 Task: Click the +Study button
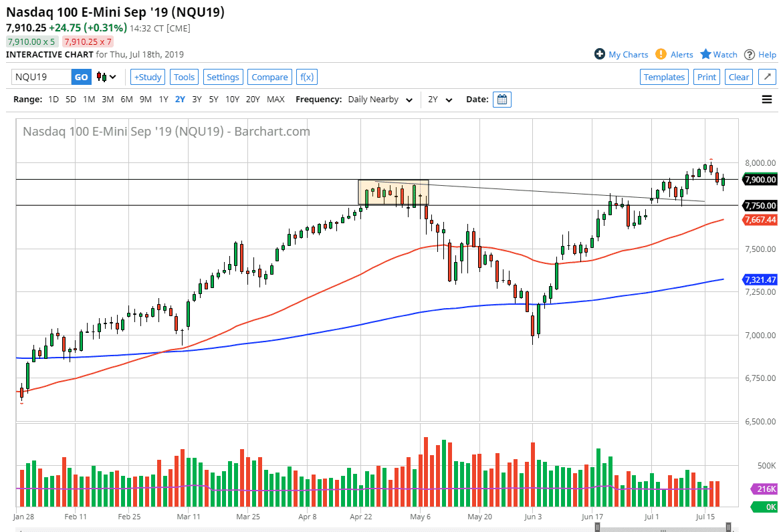(148, 77)
